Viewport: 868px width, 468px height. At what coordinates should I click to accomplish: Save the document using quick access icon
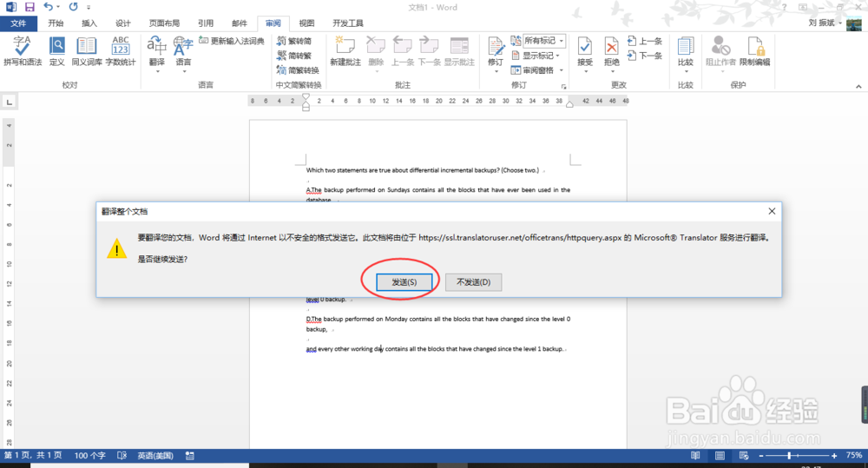30,7
